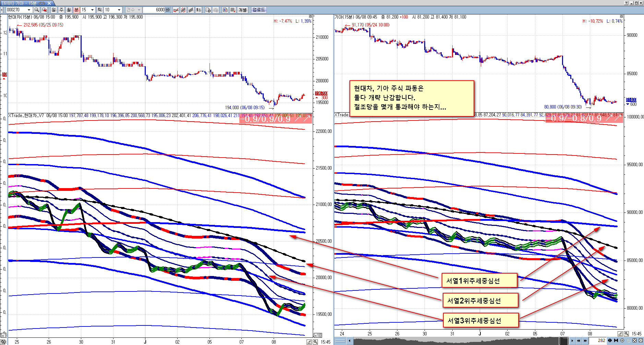Select the weekly (주) chart period
The width and height of the screenshot is (644, 345).
pos(61,10)
